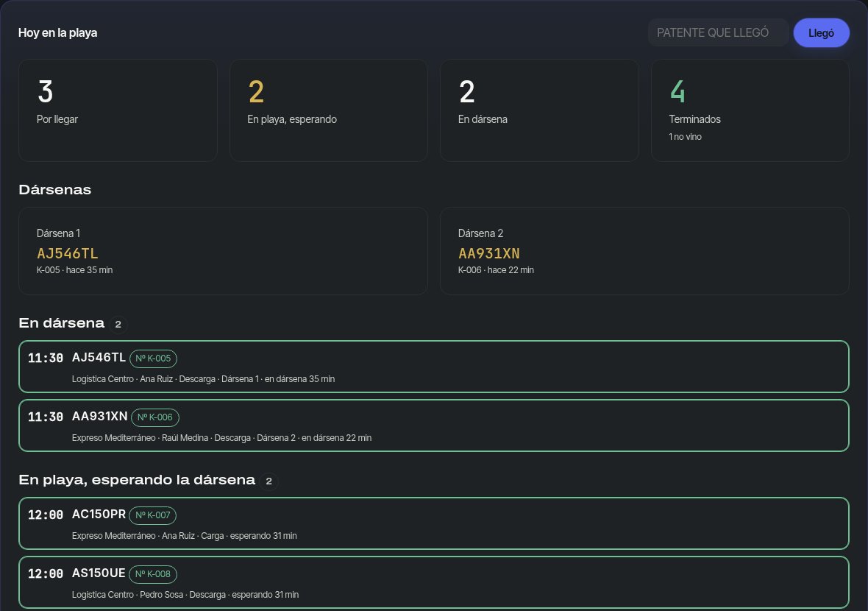This screenshot has height=611, width=868.
Task: Click the "En playa, esperando la dársena" heading
Action: click(137, 480)
